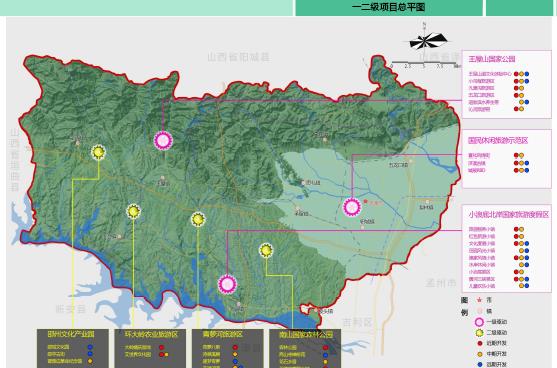This screenshot has height=368, width=557.
Task: Click the yellow marker linked to 邵州文化产业园
Action: point(98,152)
